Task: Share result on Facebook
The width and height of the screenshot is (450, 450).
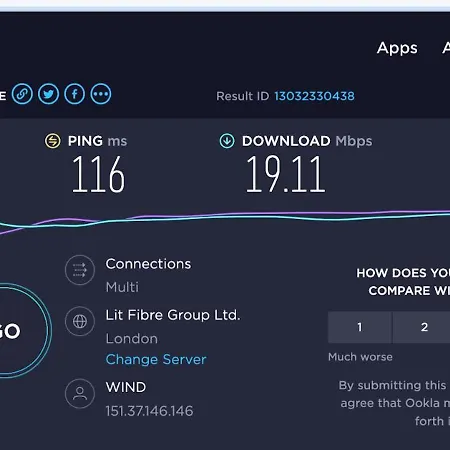Action: [x=74, y=94]
